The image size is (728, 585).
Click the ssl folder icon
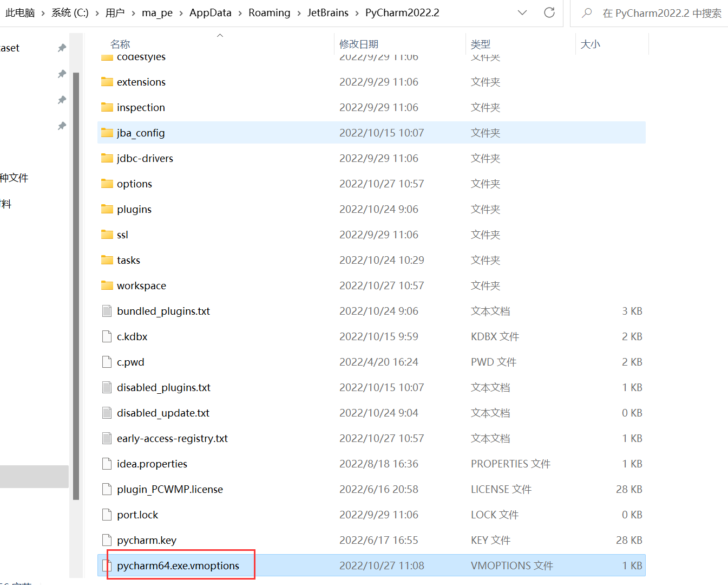click(107, 235)
